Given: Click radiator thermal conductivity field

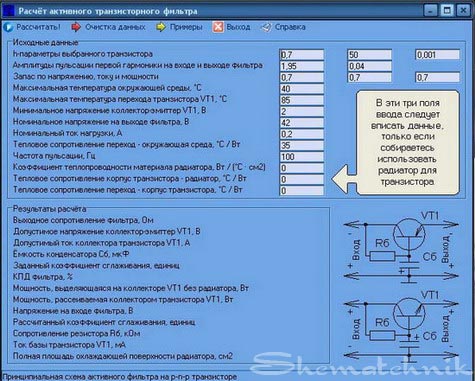Looking at the screenshot, I should click(x=302, y=168).
